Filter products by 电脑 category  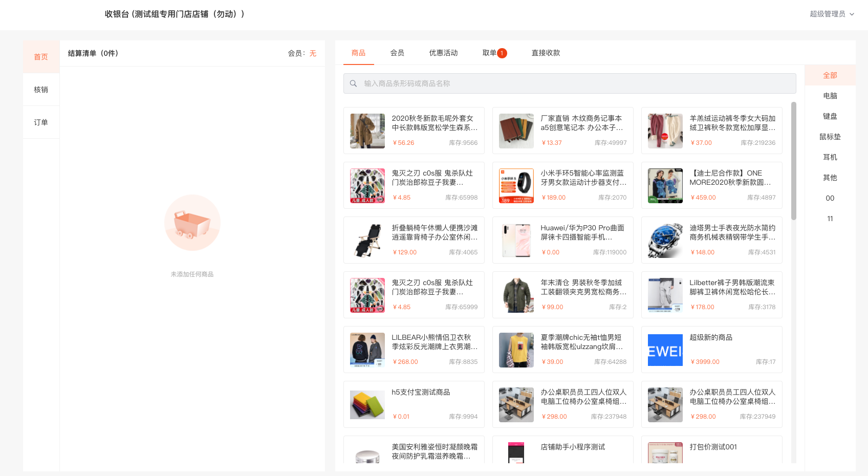[x=830, y=96]
